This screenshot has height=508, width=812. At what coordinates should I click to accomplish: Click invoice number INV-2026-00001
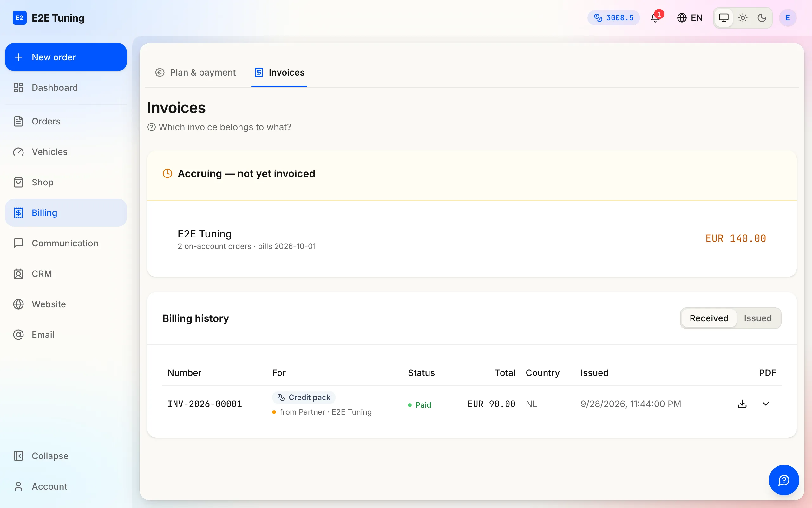(x=205, y=404)
